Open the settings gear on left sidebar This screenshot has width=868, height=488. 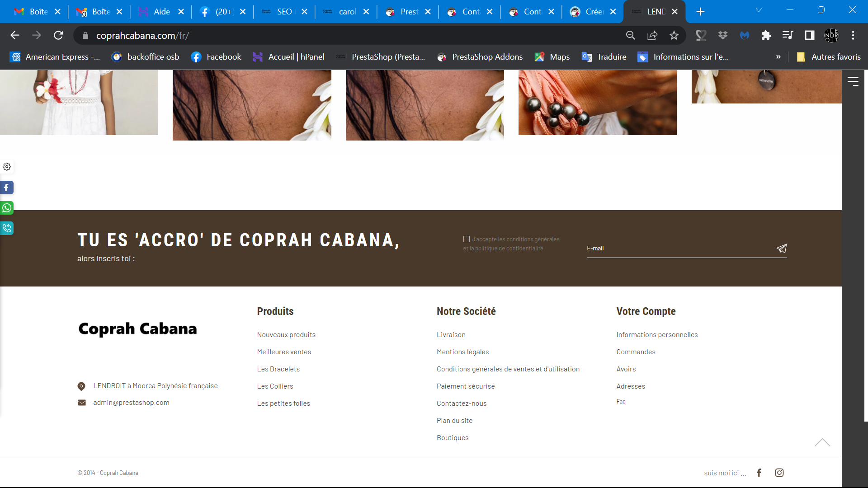[x=7, y=167]
